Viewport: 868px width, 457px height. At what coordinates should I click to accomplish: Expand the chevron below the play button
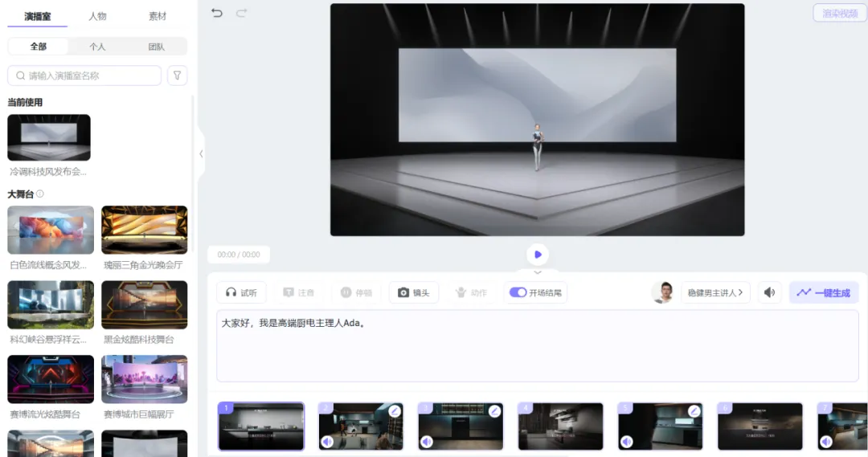click(x=538, y=273)
